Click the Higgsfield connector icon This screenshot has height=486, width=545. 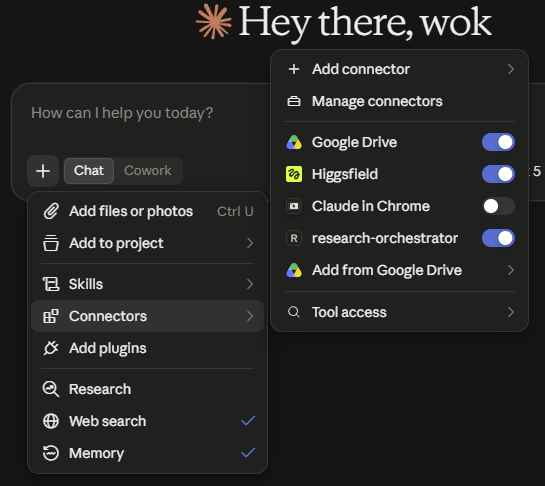coord(294,174)
